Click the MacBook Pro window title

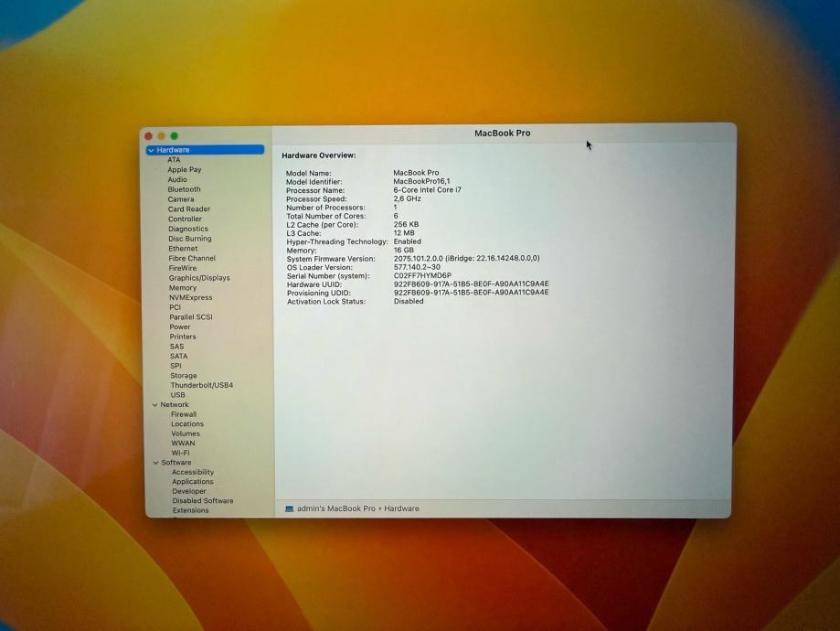pyautogui.click(x=503, y=133)
